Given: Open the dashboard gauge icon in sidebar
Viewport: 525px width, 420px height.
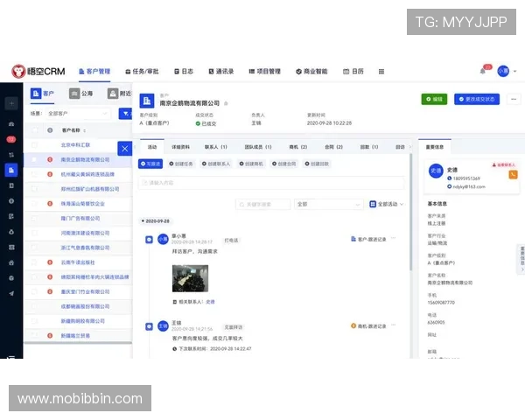Looking at the screenshot, I should 11,124.
